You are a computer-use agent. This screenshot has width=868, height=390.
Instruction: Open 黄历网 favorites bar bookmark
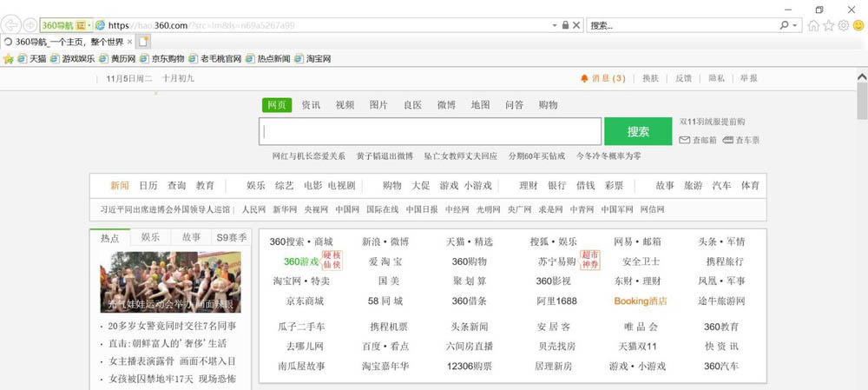pyautogui.click(x=117, y=59)
